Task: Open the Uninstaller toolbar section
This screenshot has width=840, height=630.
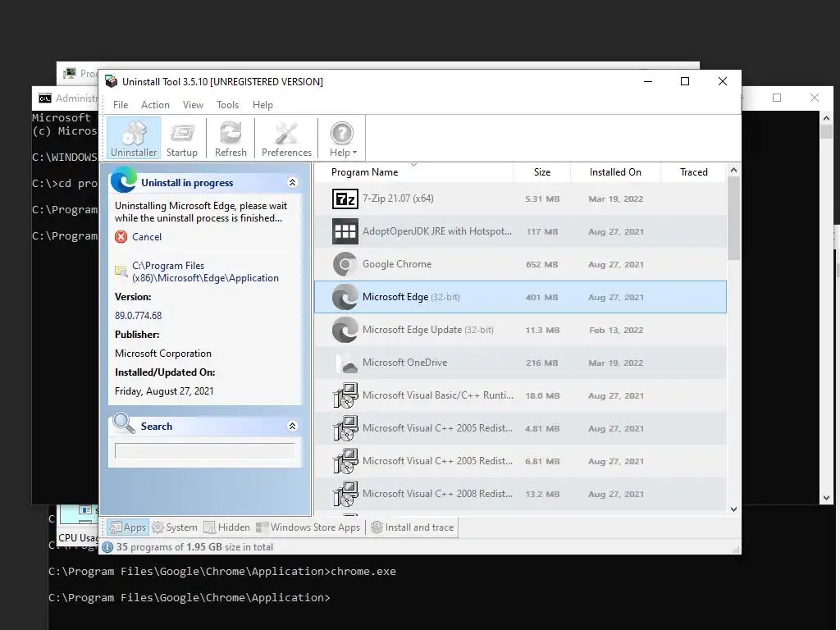Action: [x=134, y=138]
